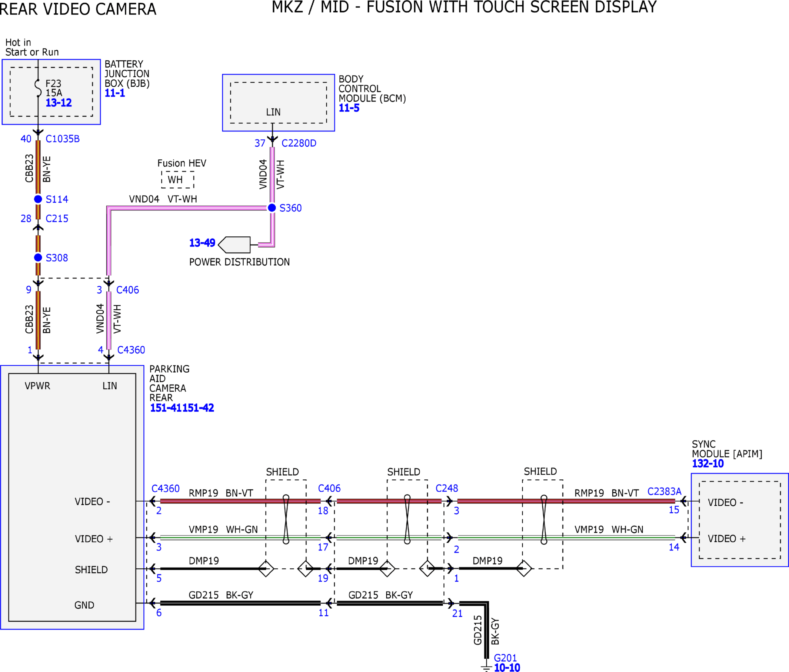This screenshot has height=672, width=789.
Task: Click "VIDEO +" inside the SYNC module box
Action: pyautogui.click(x=726, y=539)
